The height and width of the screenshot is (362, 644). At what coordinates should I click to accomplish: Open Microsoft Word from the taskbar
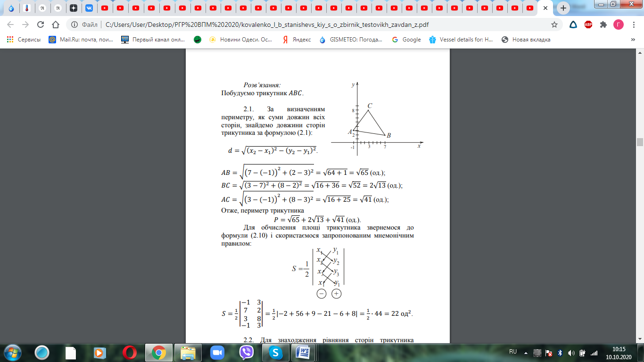(x=304, y=352)
